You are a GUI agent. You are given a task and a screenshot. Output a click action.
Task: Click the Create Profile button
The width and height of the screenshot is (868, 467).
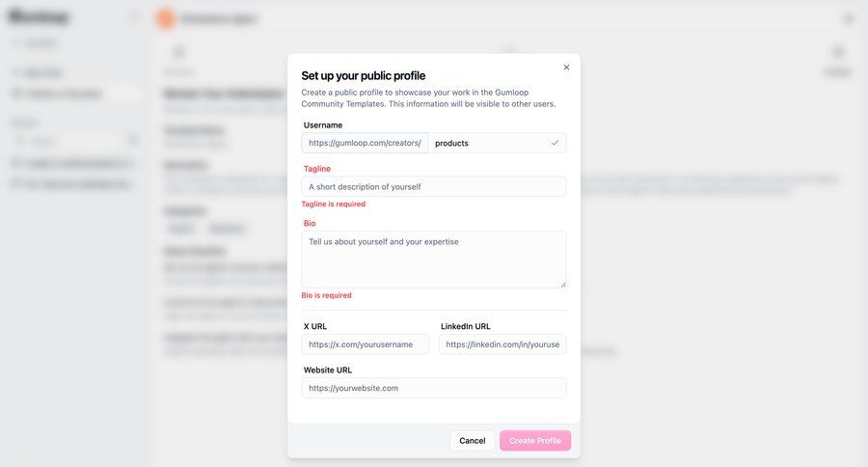click(x=535, y=441)
